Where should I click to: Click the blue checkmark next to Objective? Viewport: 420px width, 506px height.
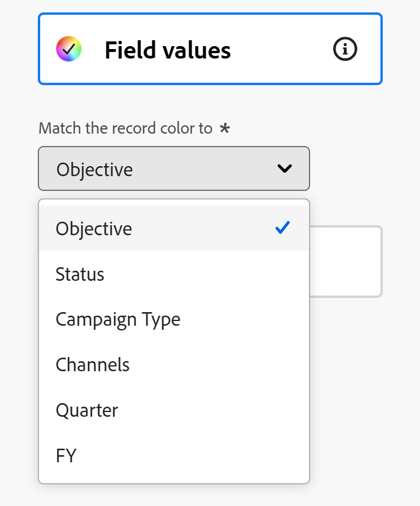[x=283, y=228]
